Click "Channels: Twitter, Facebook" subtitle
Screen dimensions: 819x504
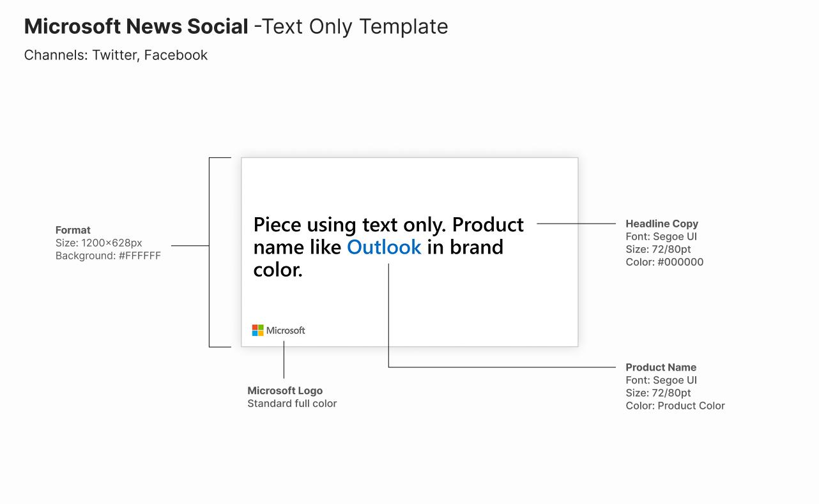(116, 55)
